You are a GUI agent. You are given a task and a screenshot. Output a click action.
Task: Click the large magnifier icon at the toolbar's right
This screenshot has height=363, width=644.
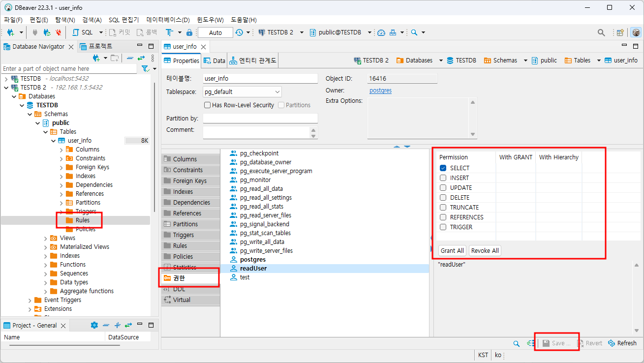click(x=601, y=32)
